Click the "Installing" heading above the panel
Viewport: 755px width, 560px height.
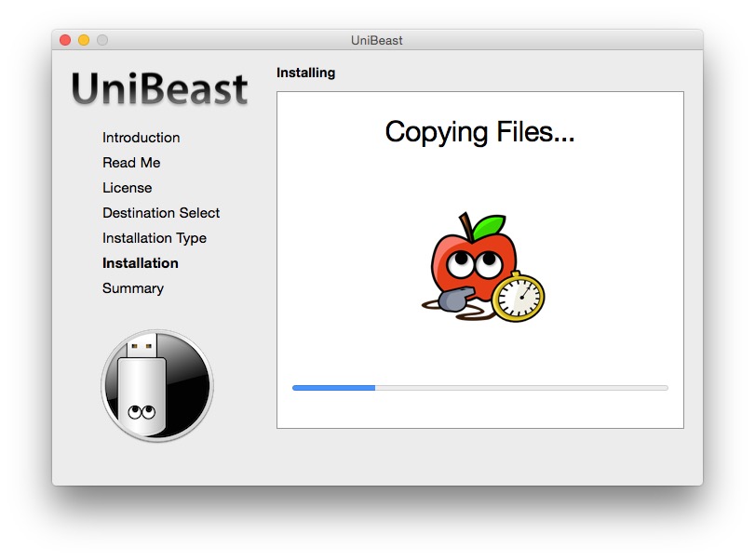click(305, 73)
